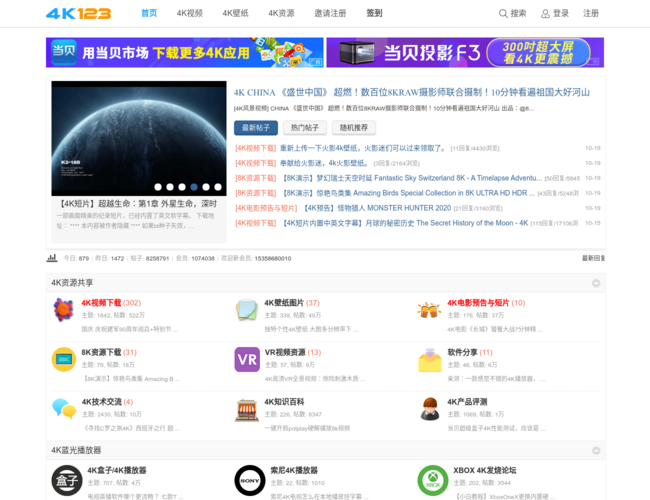Viewport: 650px width, 500px height.
Task: Open the 4K壁纸 nav item
Action: click(235, 13)
